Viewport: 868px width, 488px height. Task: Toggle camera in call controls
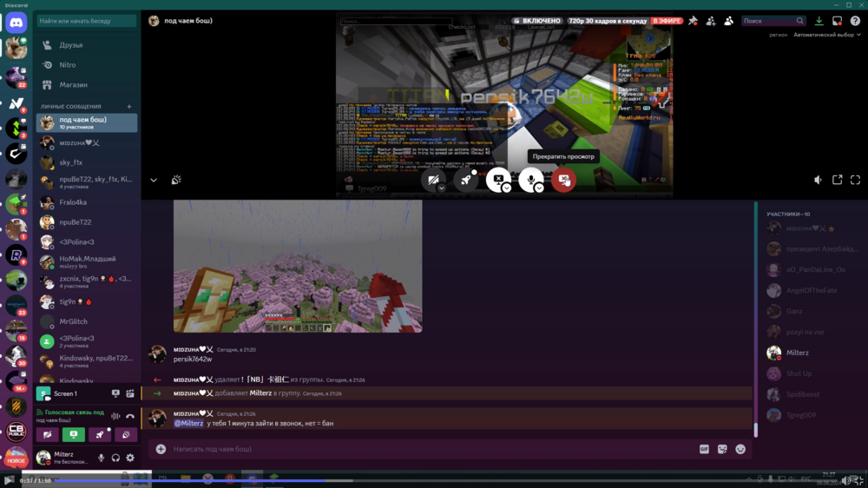433,180
